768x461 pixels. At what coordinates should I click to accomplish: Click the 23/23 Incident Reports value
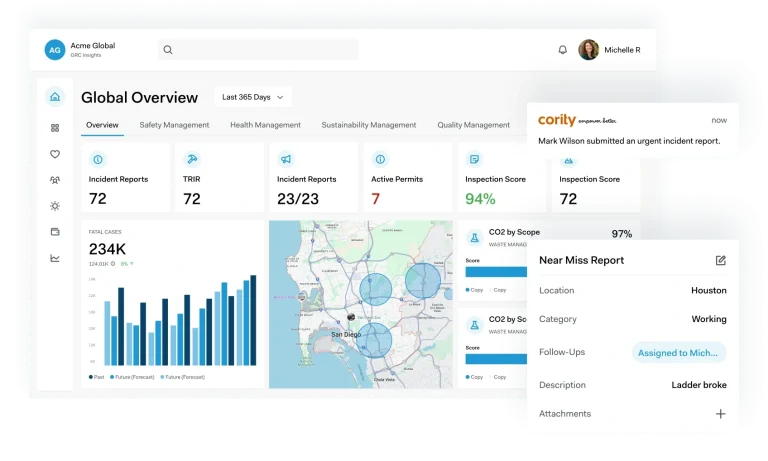point(298,198)
